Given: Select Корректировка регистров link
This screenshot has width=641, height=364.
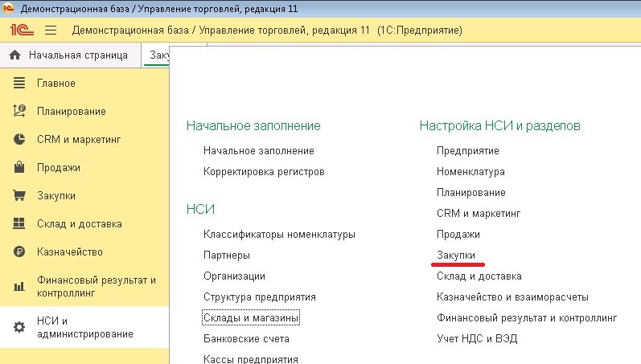Looking at the screenshot, I should pos(264,172).
